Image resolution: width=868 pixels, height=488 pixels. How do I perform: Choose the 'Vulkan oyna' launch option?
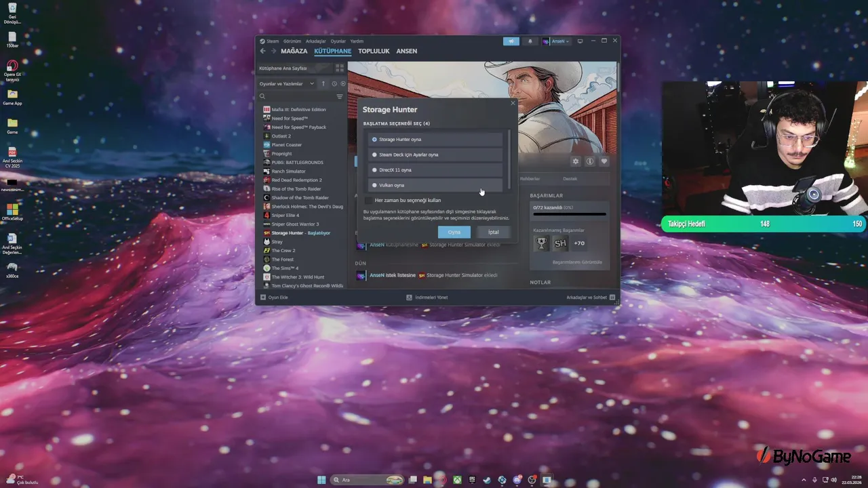point(435,185)
